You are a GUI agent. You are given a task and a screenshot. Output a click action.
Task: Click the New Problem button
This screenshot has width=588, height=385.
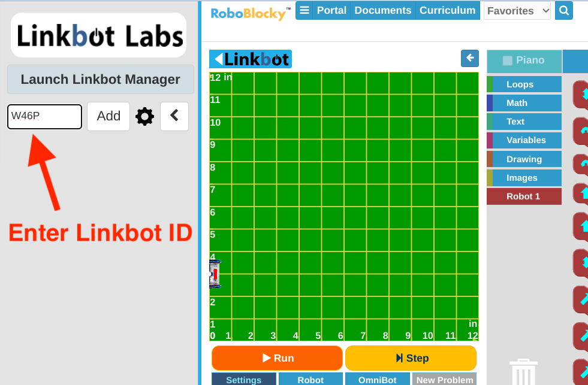tap(444, 379)
